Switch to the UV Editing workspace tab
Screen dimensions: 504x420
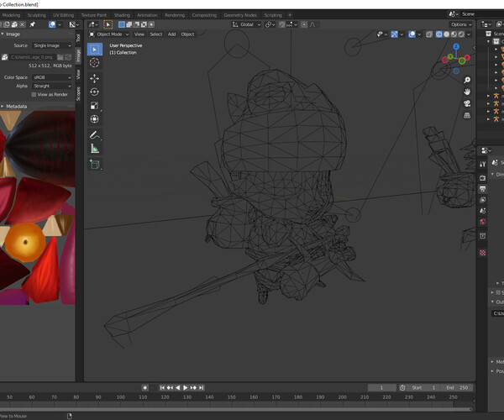[x=63, y=15]
